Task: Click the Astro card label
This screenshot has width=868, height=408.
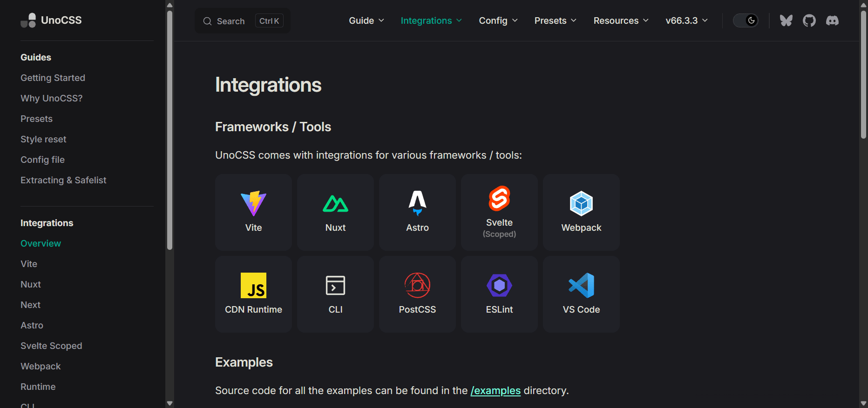Action: click(417, 227)
